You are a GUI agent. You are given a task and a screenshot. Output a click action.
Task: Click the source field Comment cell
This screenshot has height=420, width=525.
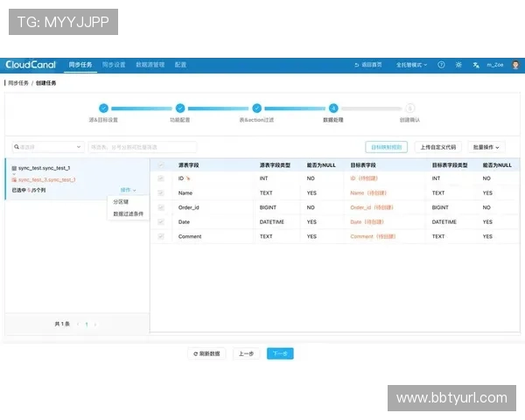(190, 236)
